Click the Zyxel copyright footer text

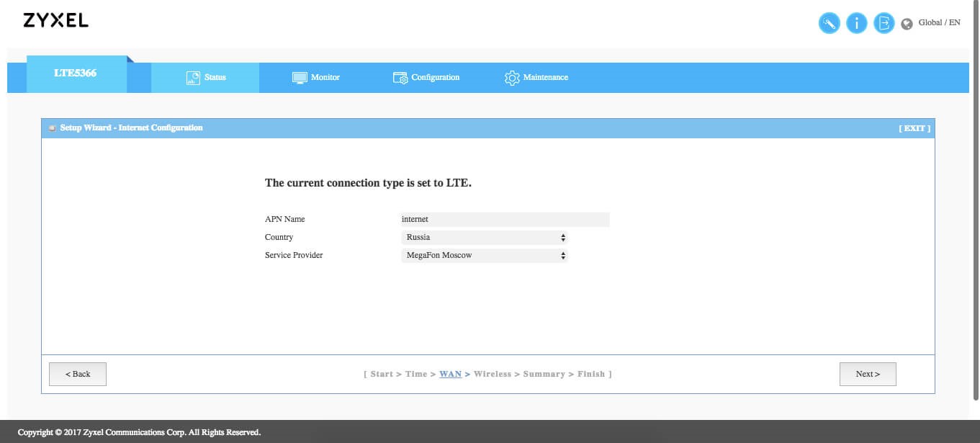click(139, 432)
